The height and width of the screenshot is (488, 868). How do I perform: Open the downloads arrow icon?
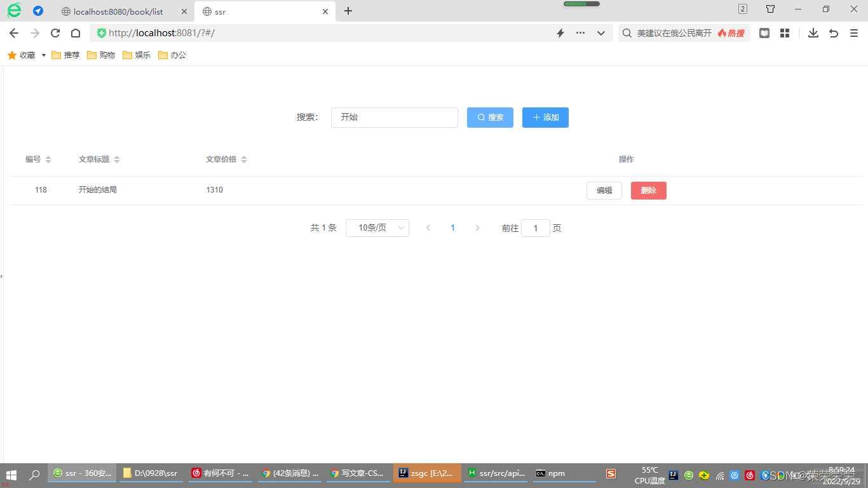coord(813,33)
